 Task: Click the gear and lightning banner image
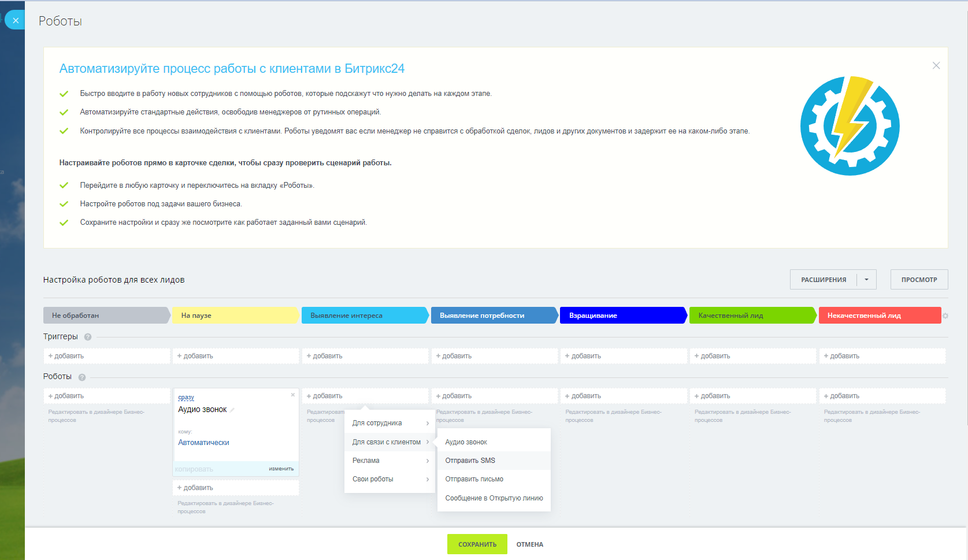(850, 126)
